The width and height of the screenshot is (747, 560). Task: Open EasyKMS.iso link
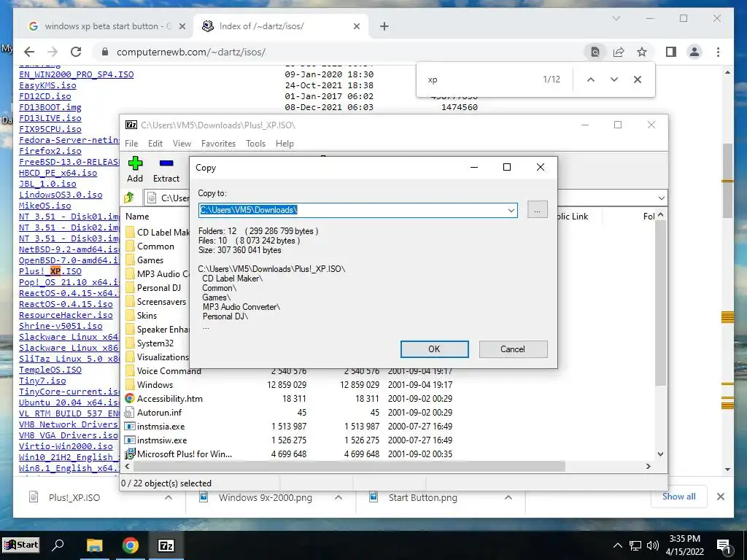coord(47,85)
